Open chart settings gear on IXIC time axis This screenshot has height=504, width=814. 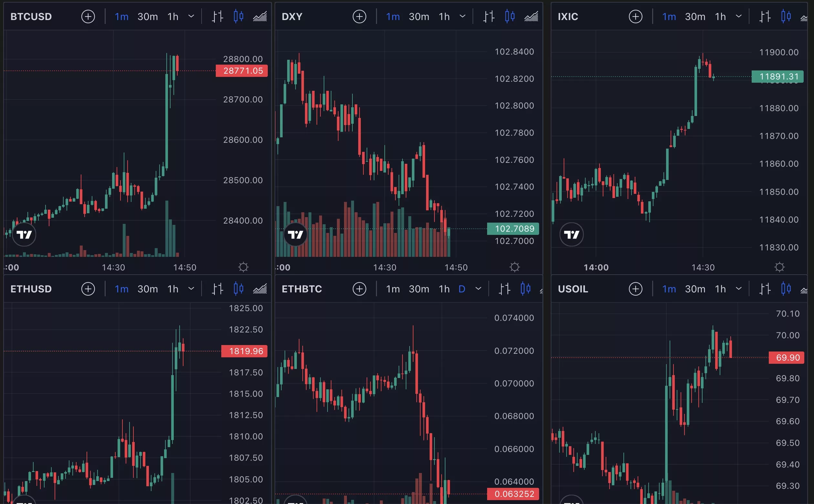tap(780, 267)
